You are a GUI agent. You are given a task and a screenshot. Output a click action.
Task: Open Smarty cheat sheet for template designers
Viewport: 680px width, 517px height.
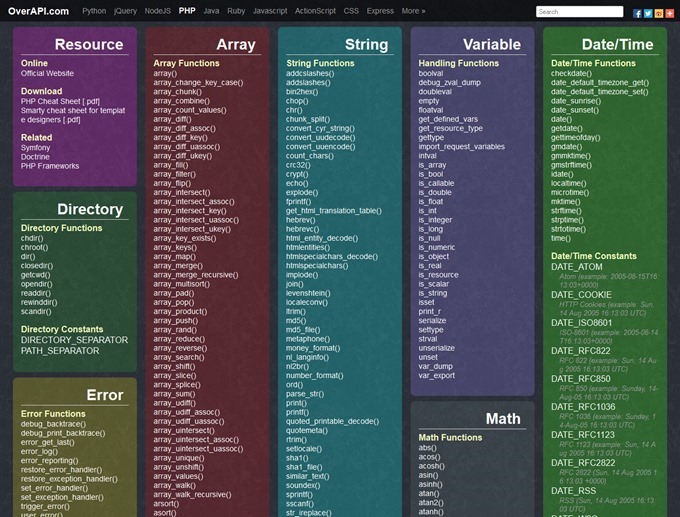click(73, 115)
